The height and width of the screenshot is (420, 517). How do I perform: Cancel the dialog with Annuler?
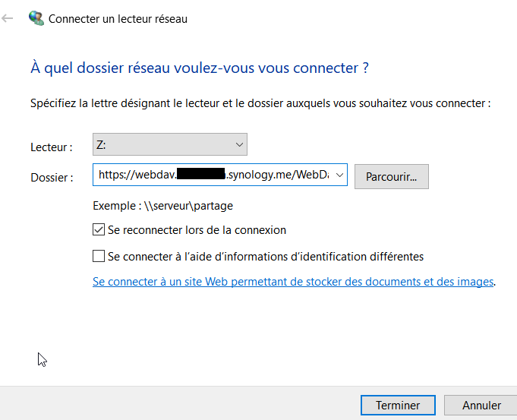[x=481, y=406]
